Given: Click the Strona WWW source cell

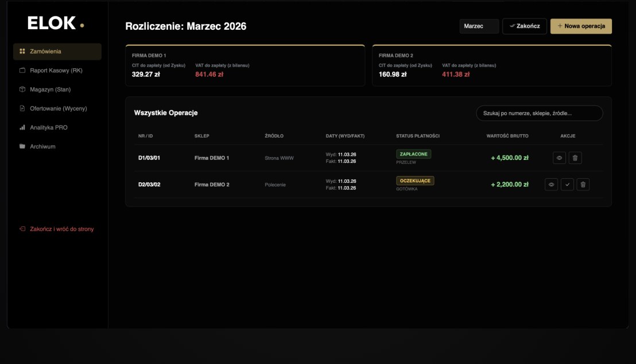Looking at the screenshot, I should click(x=279, y=158).
